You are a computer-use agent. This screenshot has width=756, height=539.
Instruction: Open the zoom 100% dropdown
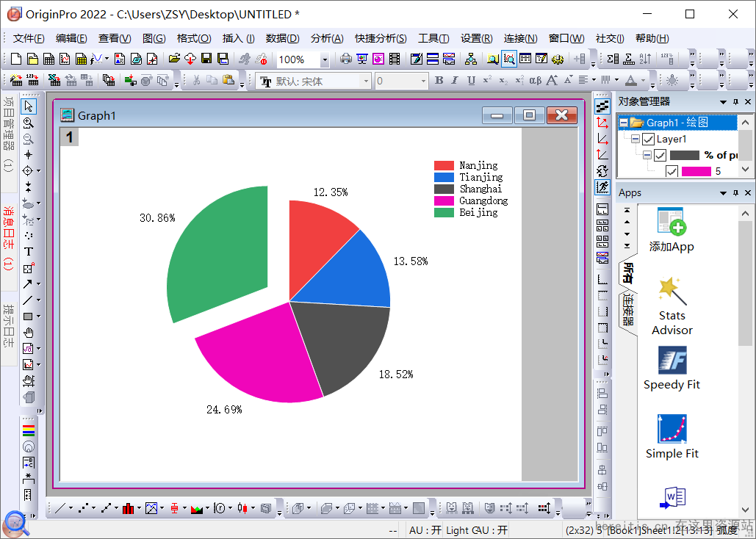click(x=325, y=59)
